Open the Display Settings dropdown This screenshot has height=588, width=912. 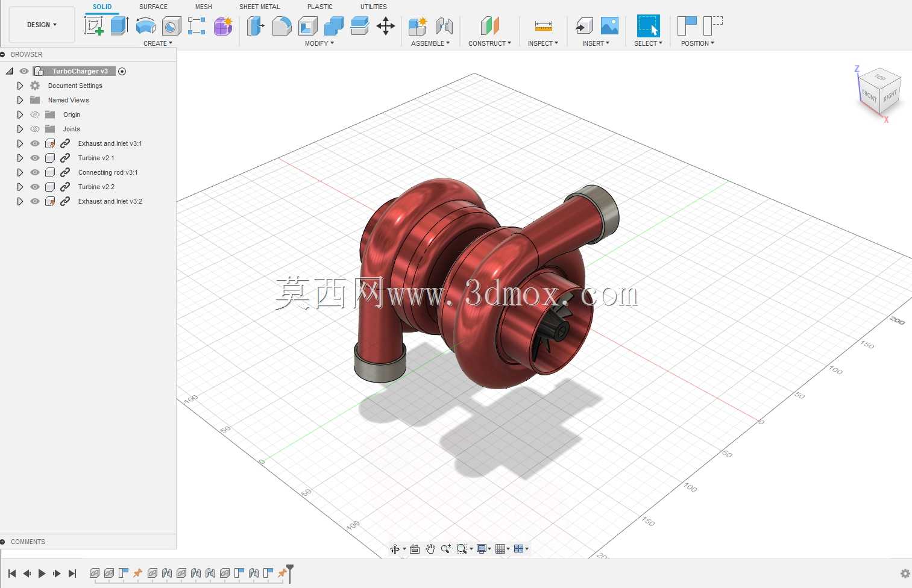pos(484,549)
